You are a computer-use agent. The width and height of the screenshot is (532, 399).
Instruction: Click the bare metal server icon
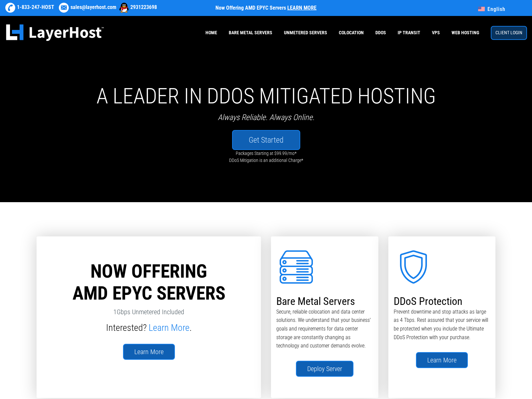pos(296,267)
